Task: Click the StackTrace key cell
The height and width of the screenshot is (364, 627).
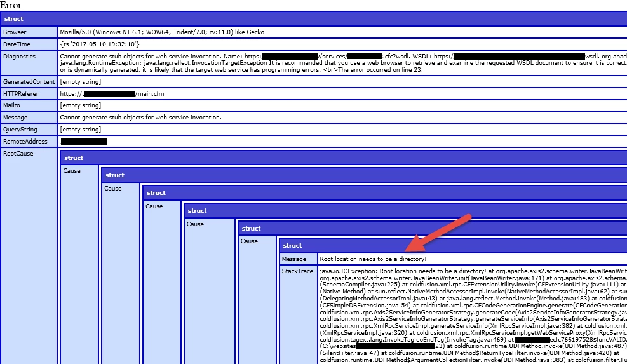Action: tap(299, 315)
